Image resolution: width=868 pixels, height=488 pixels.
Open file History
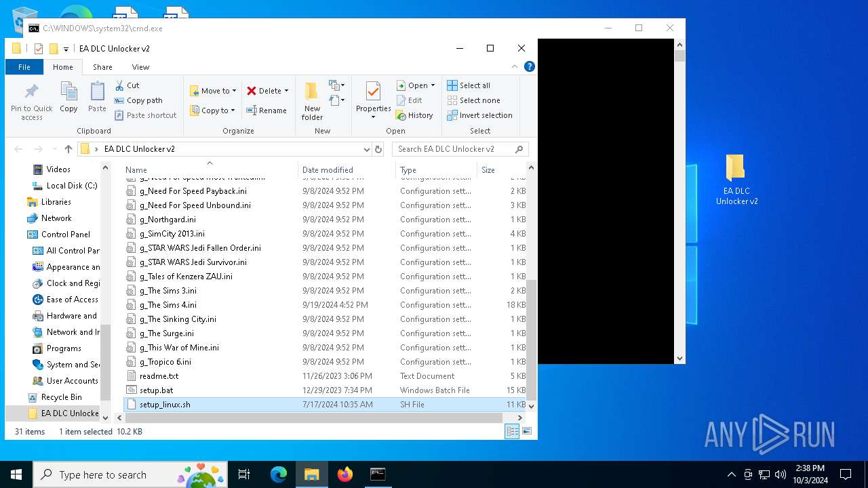pyautogui.click(x=414, y=115)
